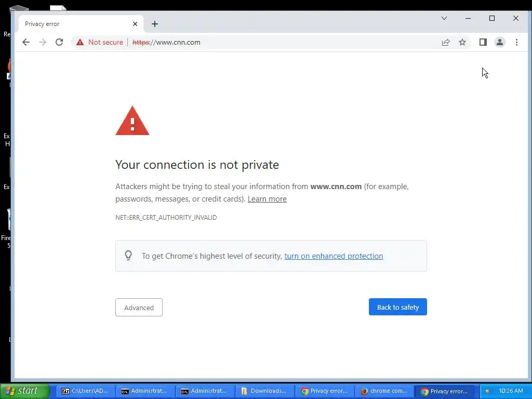Maximize the Chrome window

pyautogui.click(x=492, y=18)
